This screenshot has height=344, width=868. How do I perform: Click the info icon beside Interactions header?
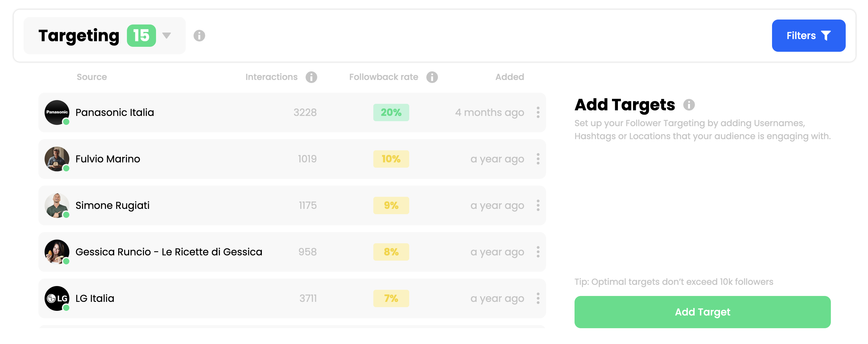tap(311, 77)
